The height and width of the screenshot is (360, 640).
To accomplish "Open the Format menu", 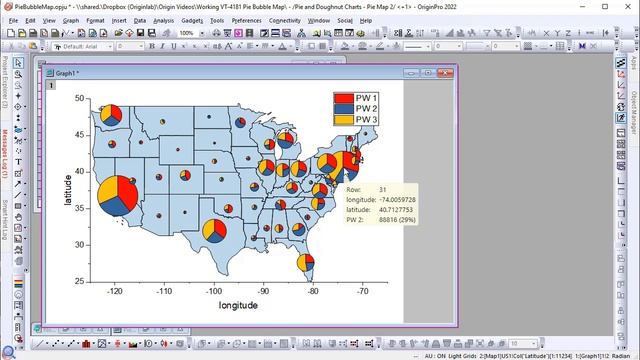I will (x=95, y=20).
